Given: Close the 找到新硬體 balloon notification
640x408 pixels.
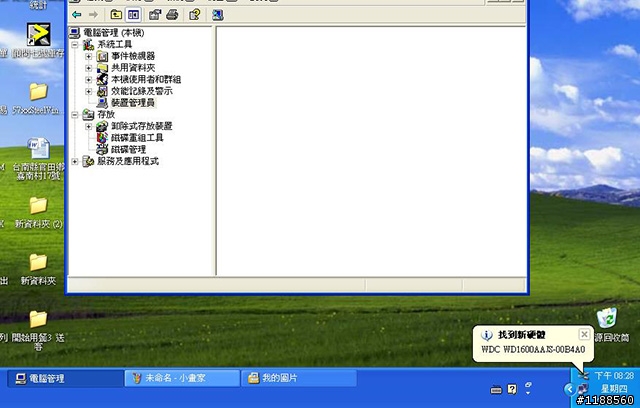Looking at the screenshot, I should (584, 335).
